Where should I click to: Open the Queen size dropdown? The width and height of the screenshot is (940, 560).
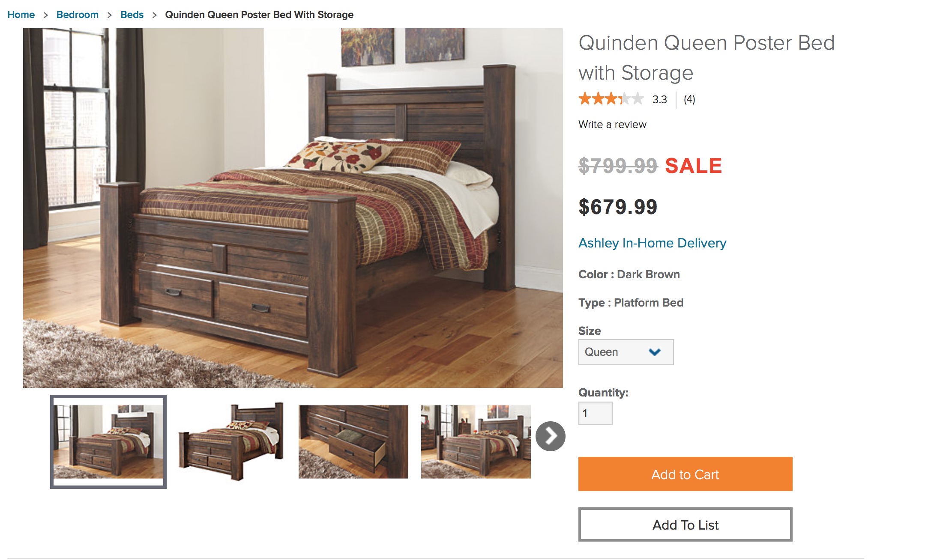(626, 352)
